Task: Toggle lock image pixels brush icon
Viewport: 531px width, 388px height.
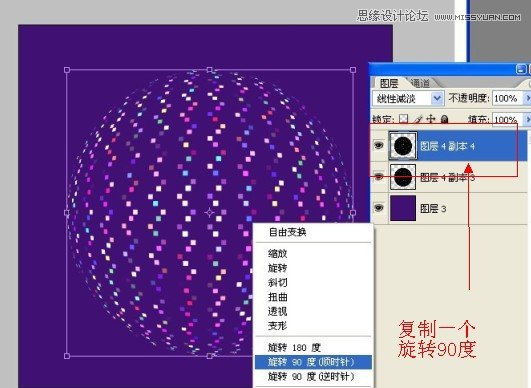Action: point(418,119)
